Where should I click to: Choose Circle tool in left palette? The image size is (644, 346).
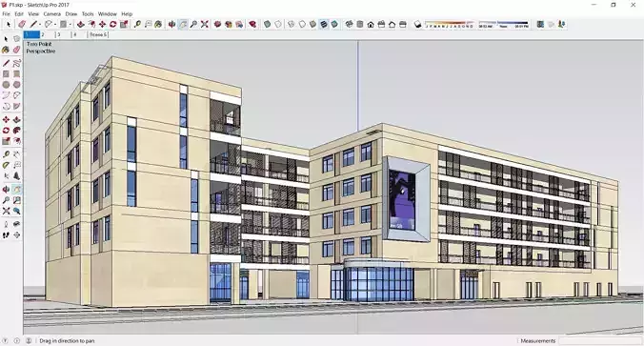tap(6, 85)
